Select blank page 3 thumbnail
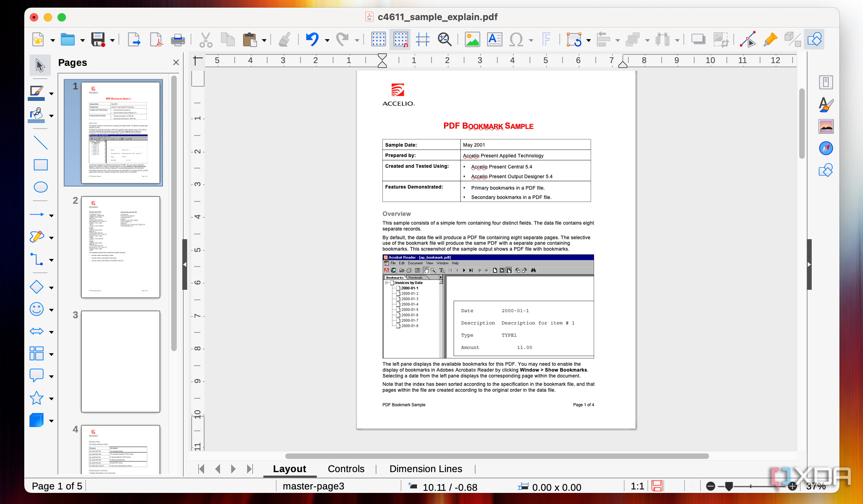The image size is (863, 504). tap(121, 362)
